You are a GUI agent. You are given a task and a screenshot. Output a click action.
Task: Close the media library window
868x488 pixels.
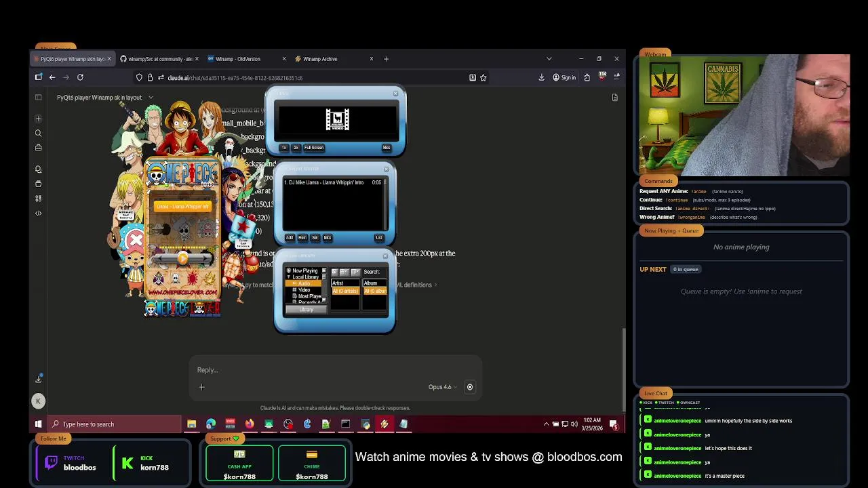[384, 256]
